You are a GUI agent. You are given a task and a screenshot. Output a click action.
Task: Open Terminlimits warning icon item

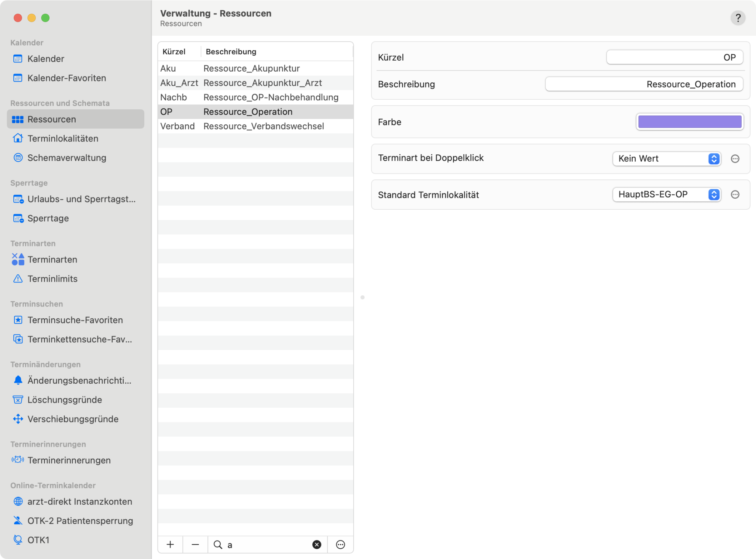52,279
